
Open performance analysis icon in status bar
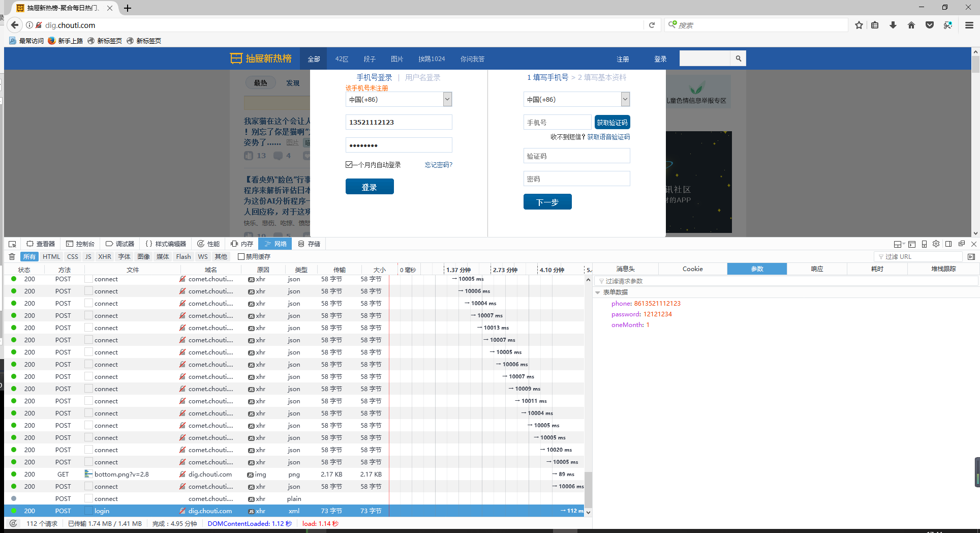(13, 523)
